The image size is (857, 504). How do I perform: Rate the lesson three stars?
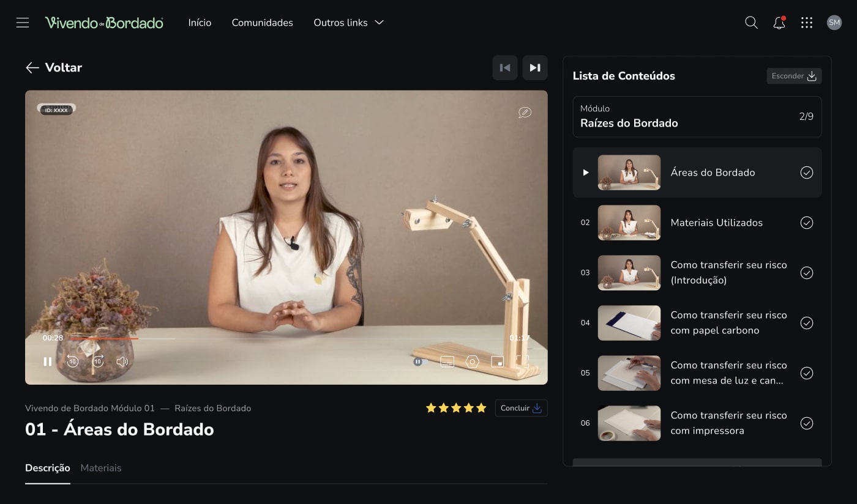click(x=456, y=408)
